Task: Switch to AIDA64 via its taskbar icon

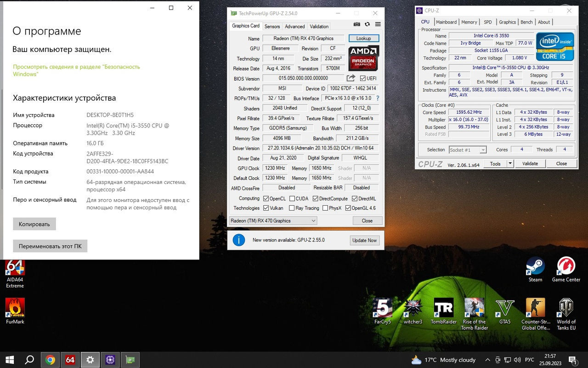Action: (x=70, y=360)
